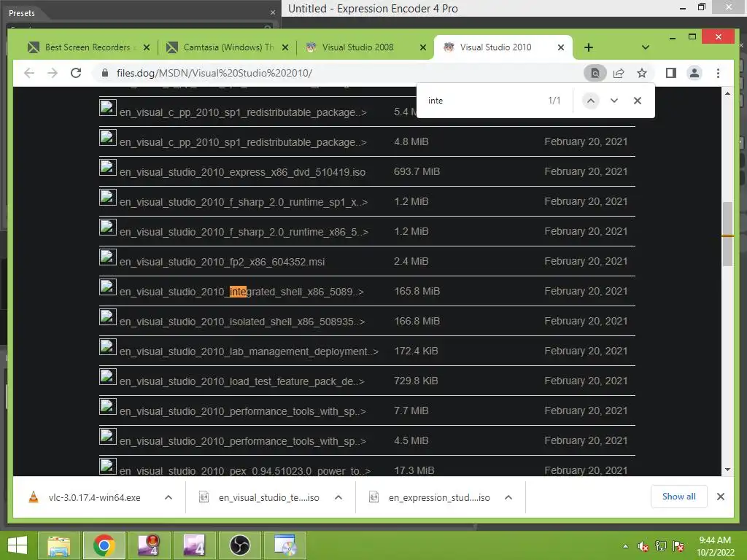Viewport: 747px width, 560px height.
Task: Open the load_test_feature_pack file link
Action: click(242, 381)
